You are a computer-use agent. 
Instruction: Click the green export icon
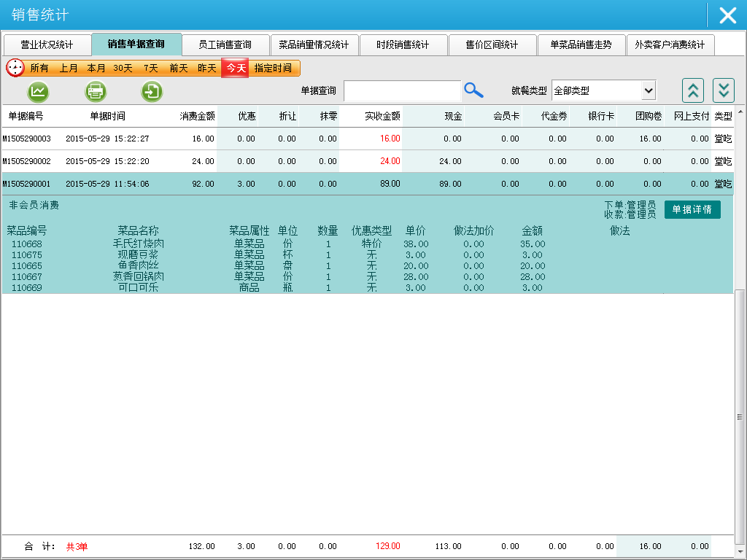[x=152, y=91]
